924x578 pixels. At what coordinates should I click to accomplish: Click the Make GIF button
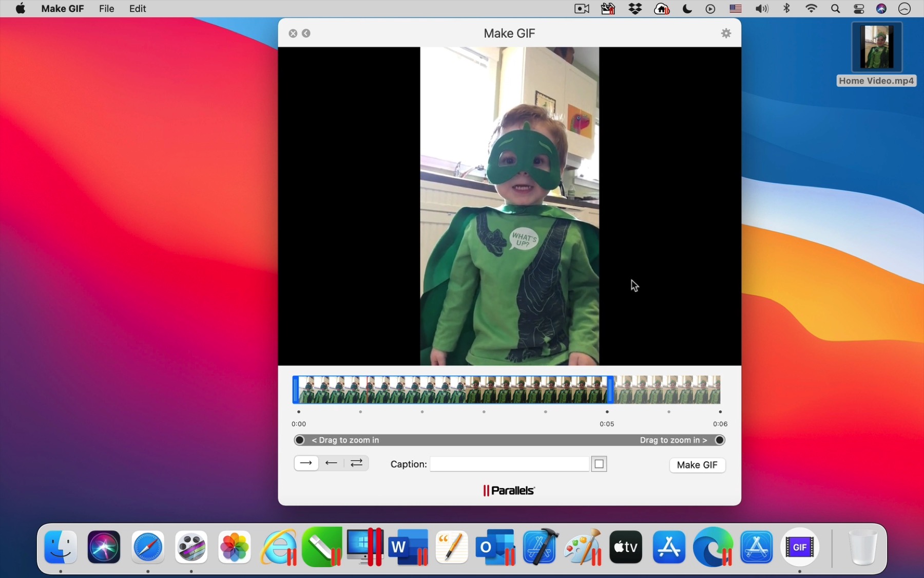pyautogui.click(x=697, y=465)
